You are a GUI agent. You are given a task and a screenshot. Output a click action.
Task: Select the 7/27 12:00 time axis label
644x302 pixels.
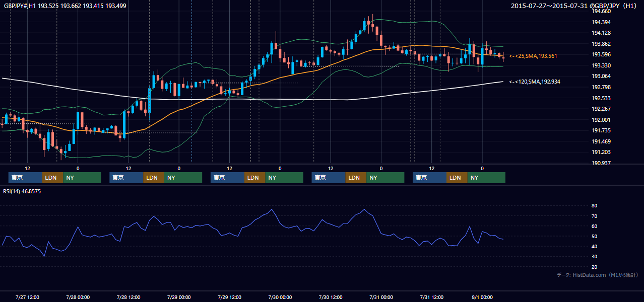[x=28, y=297]
